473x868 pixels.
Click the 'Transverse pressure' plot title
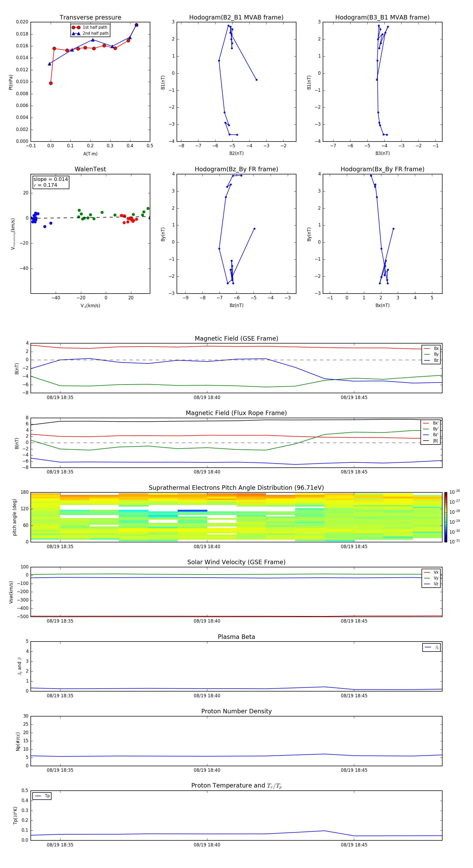[x=90, y=18]
